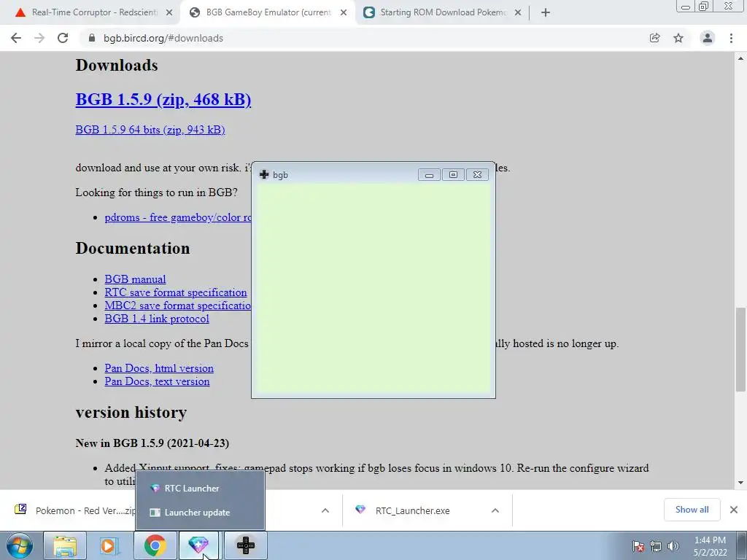747x560 pixels.
Task: Open the RTC_Launcher.exe download item
Action: 413,510
